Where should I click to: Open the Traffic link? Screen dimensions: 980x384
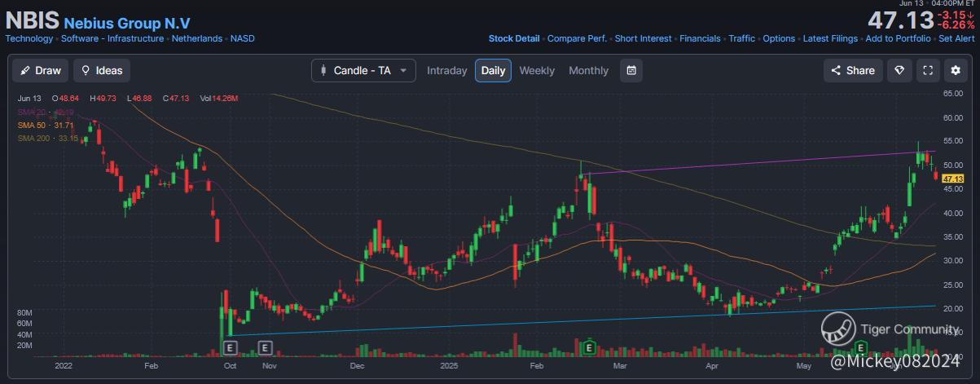(741, 38)
